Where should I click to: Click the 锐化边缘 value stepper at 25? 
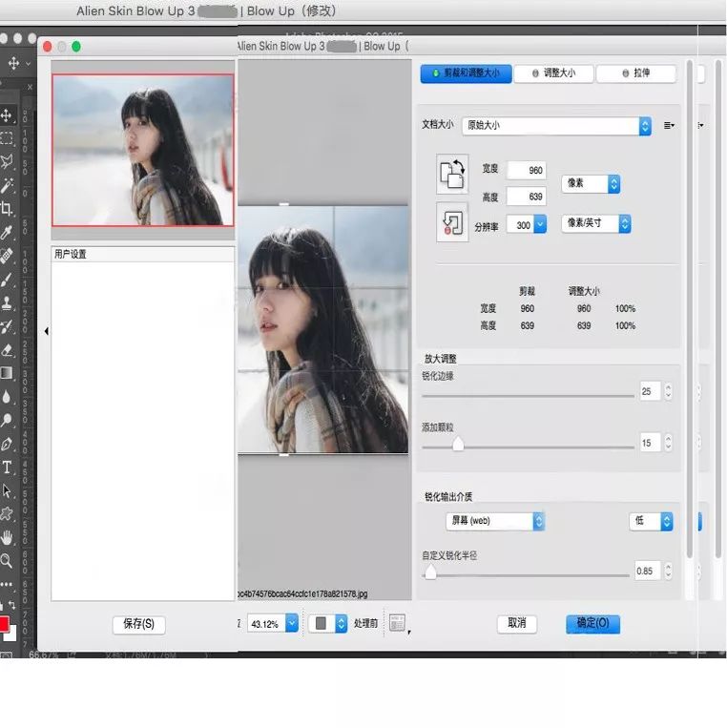click(668, 391)
